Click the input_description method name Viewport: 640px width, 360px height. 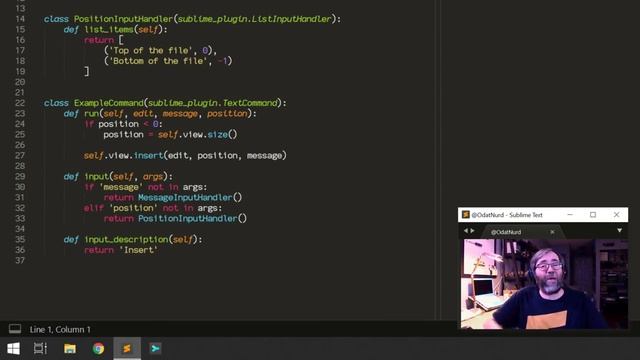[127, 240]
